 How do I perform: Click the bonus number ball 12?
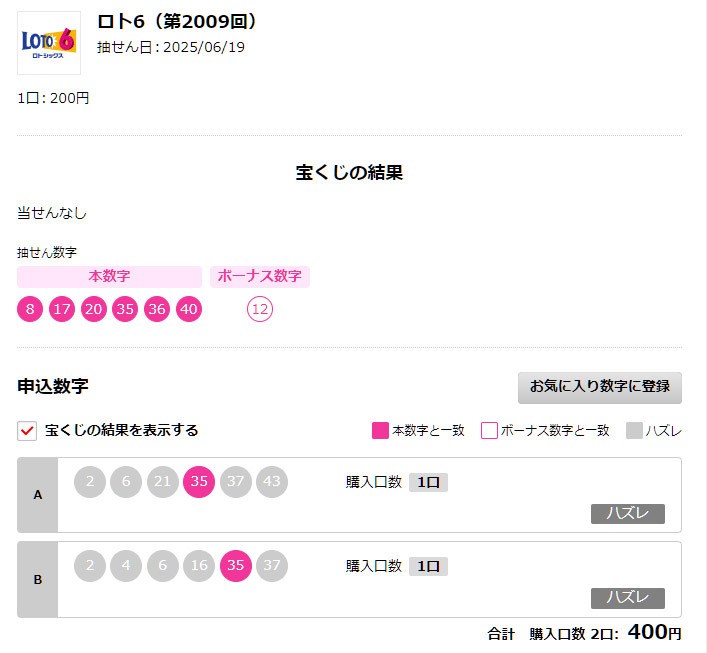[260, 309]
